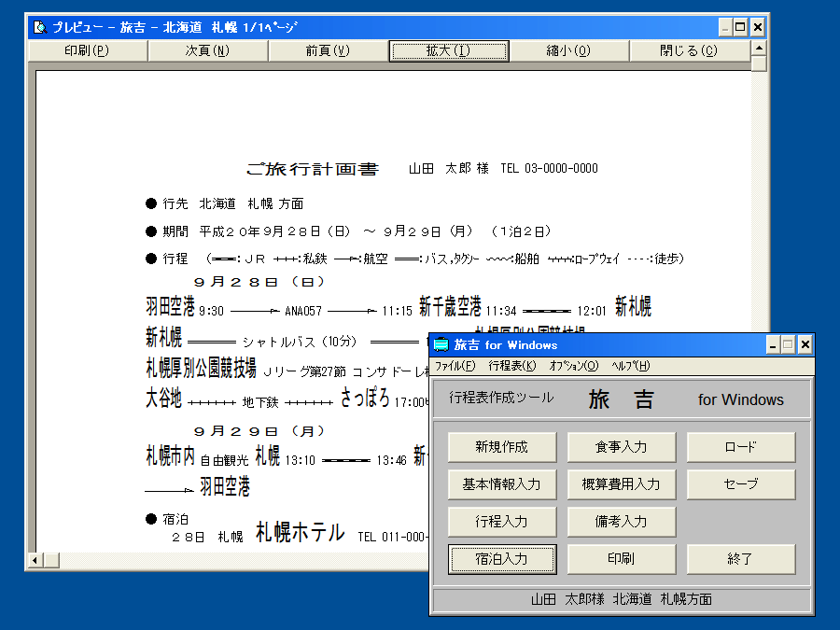
Task: Click the TEL 03-0000-0000 text in the preview
Action: pos(549,169)
